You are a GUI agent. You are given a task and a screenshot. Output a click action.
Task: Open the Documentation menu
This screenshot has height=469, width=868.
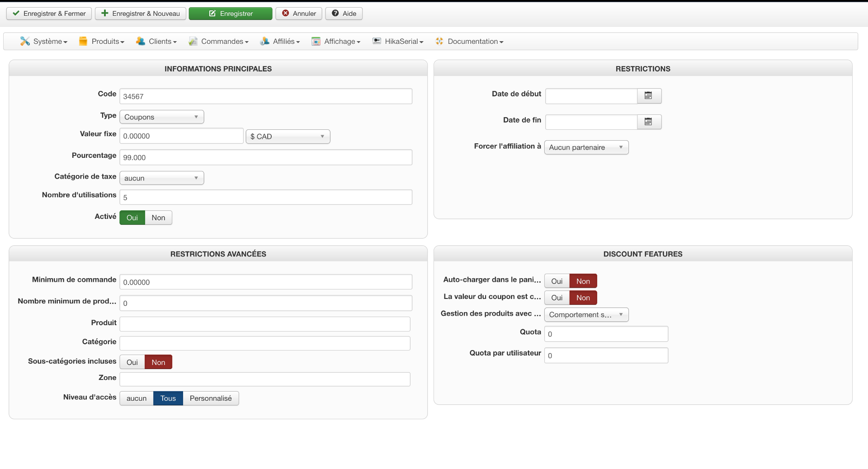coord(469,41)
